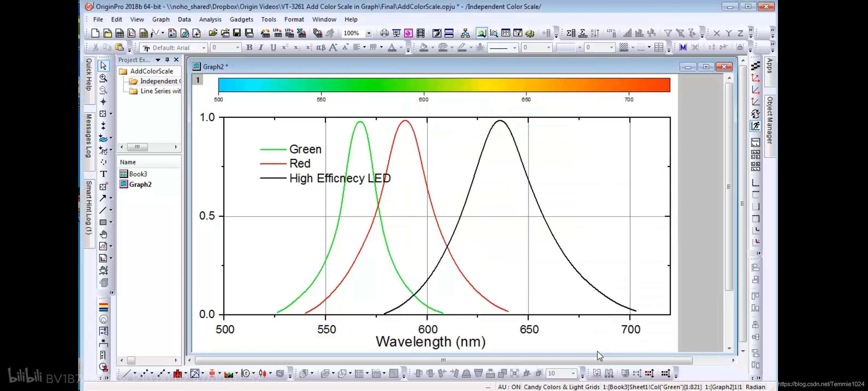Image resolution: width=868 pixels, height=391 pixels.
Task: Toggle Italic text formatting
Action: pos(261,47)
